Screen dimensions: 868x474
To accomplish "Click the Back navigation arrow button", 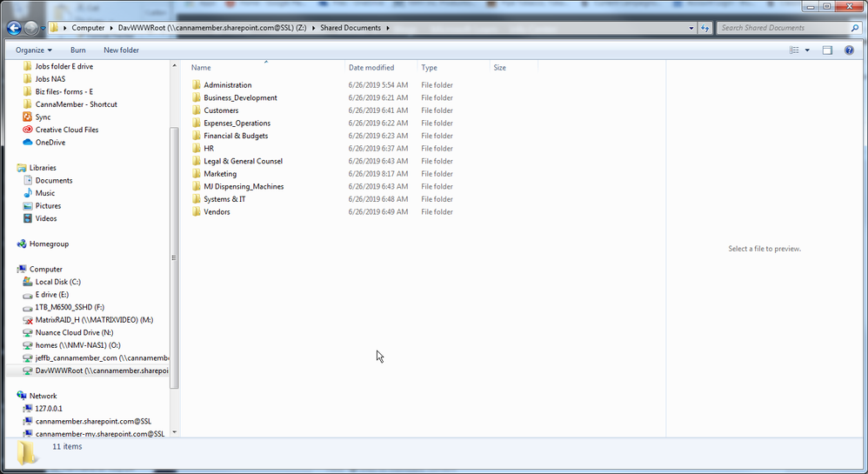I will 15,28.
